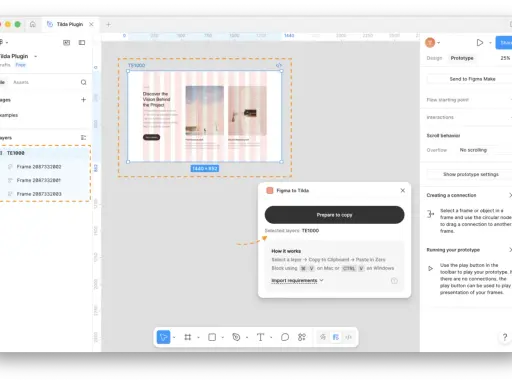This screenshot has width=512, height=384.
Task: Click the canvas preview panel icon
Action: 67,42
